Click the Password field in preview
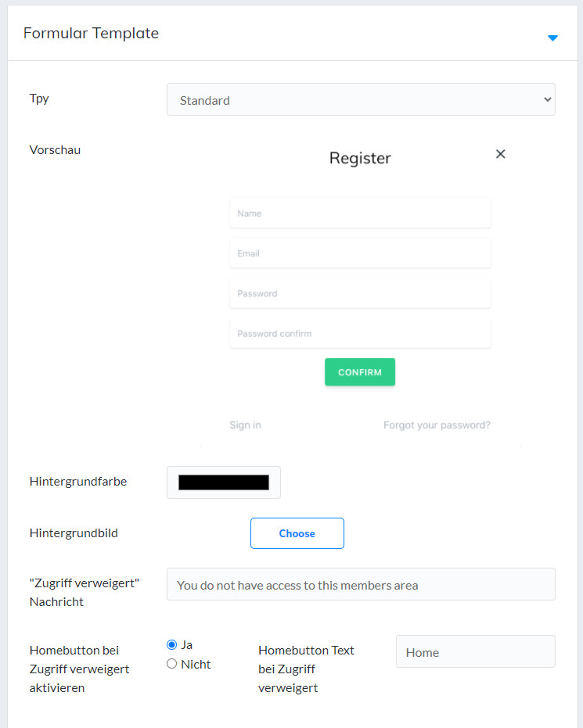The height and width of the screenshot is (728, 583). pyautogui.click(x=360, y=294)
